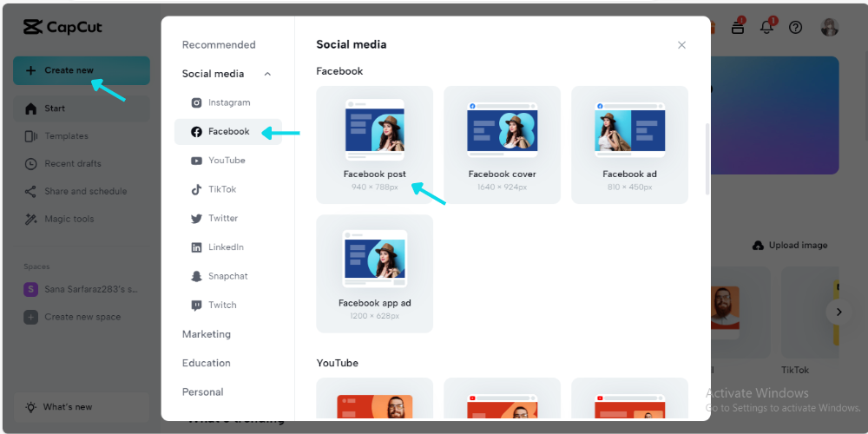The width and height of the screenshot is (868, 434).
Task: Click the CapCut logo
Action: click(x=62, y=27)
